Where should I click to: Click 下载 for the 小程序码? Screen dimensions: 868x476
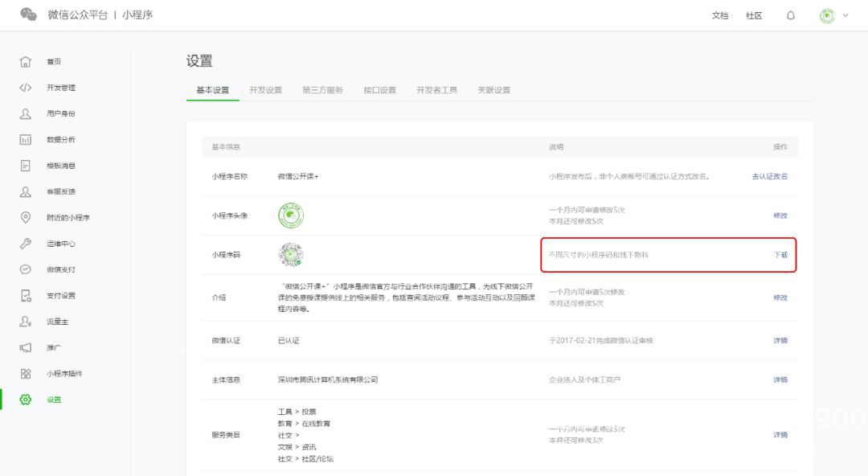[780, 255]
